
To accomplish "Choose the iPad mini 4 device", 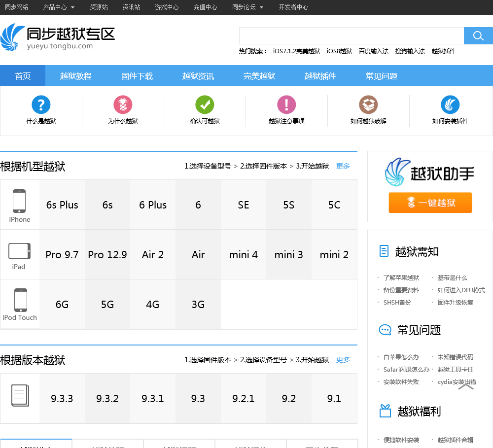I will (244, 255).
